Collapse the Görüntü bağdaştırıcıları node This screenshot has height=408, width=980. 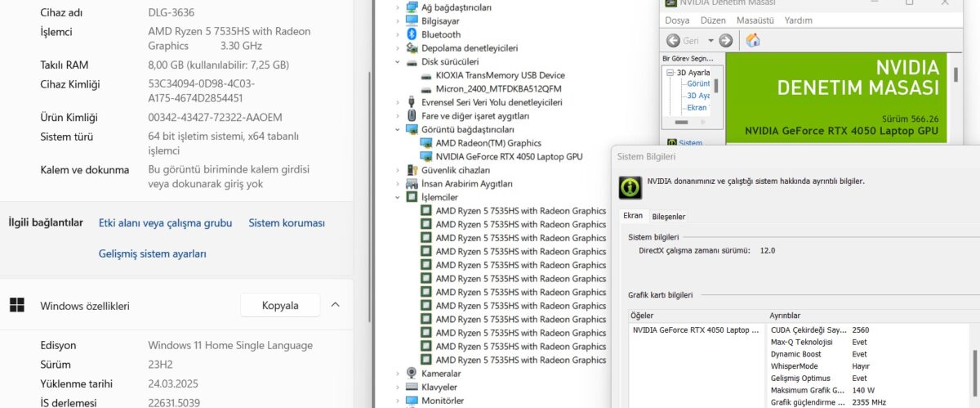click(x=398, y=129)
